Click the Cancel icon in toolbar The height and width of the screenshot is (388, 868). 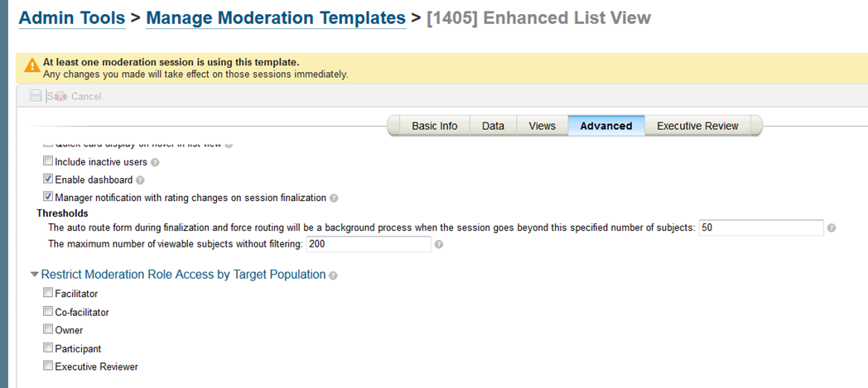[60, 96]
